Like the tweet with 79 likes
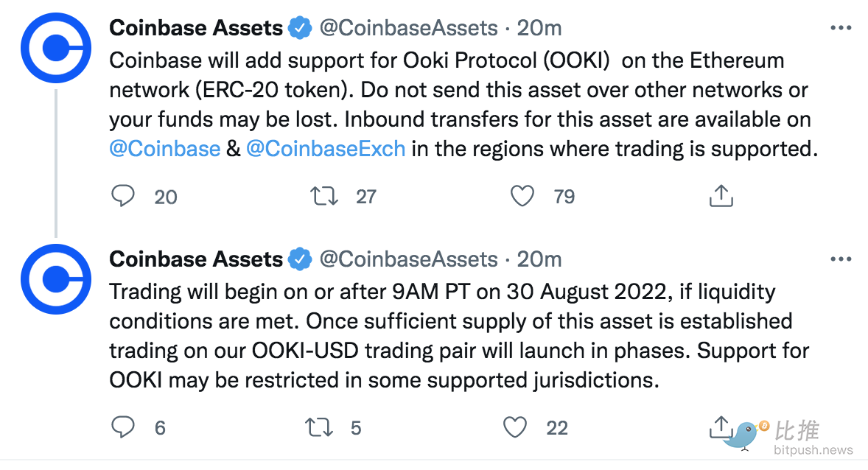 coord(522,196)
